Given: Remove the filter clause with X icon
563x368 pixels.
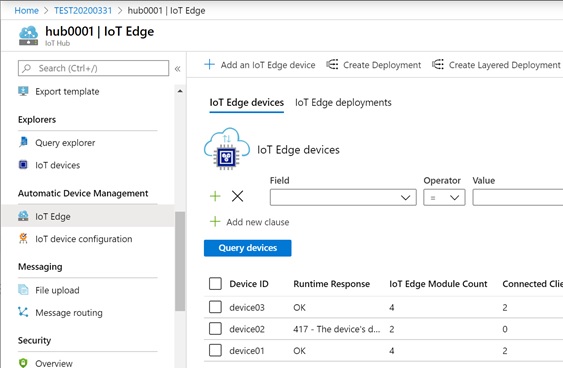Looking at the screenshot, I should 237,196.
